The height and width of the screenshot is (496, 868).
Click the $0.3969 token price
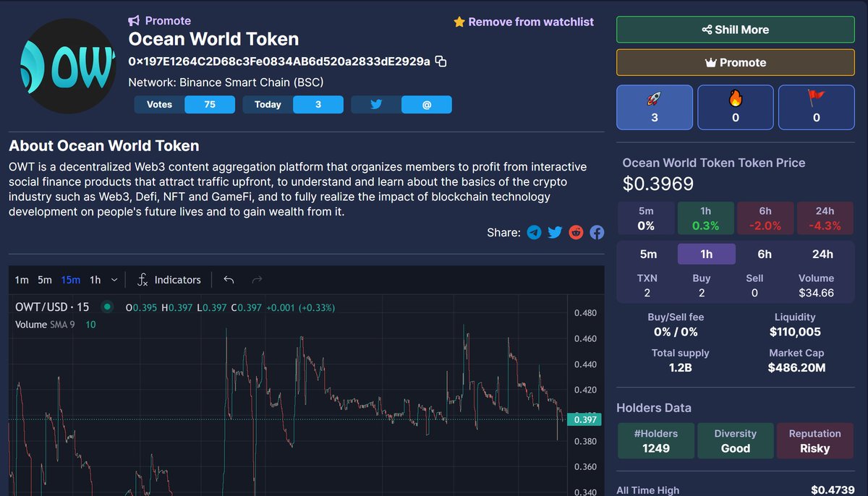658,184
